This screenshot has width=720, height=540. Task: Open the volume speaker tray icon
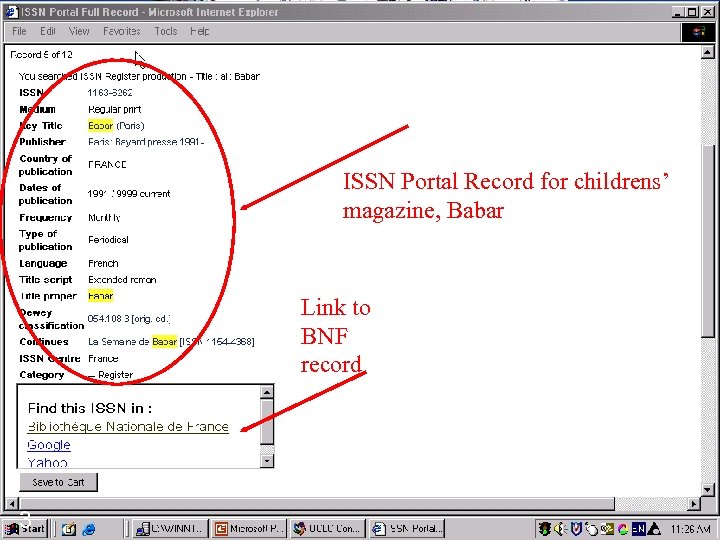(560, 529)
